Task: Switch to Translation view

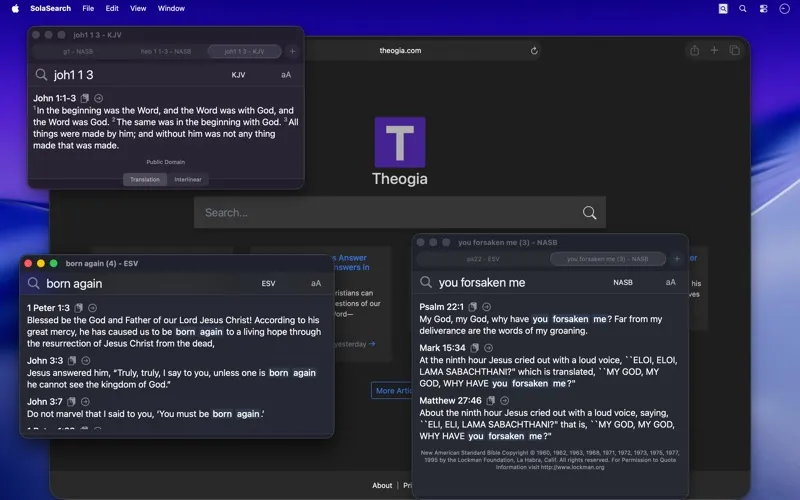Action: point(145,180)
